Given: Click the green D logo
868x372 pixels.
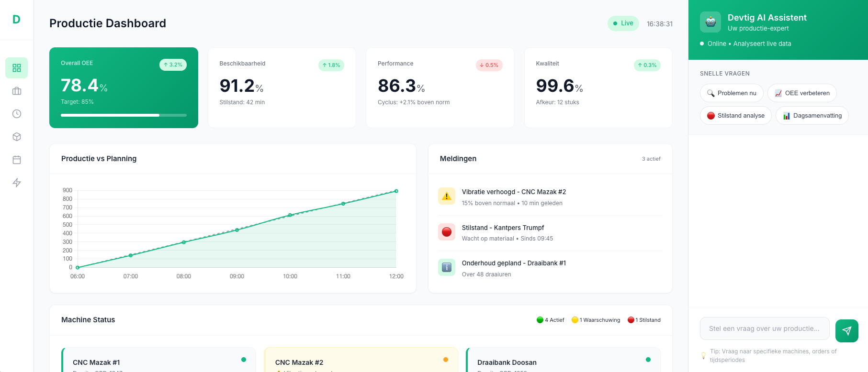Looking at the screenshot, I should [x=16, y=20].
